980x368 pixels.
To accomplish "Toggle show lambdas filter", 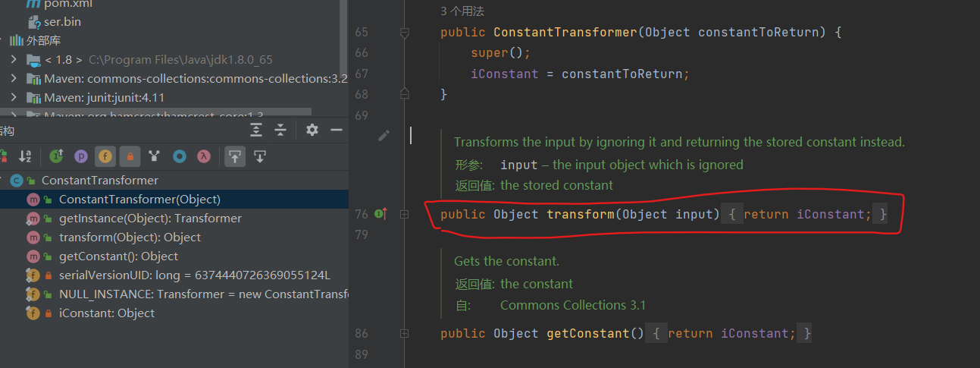I will point(203,156).
